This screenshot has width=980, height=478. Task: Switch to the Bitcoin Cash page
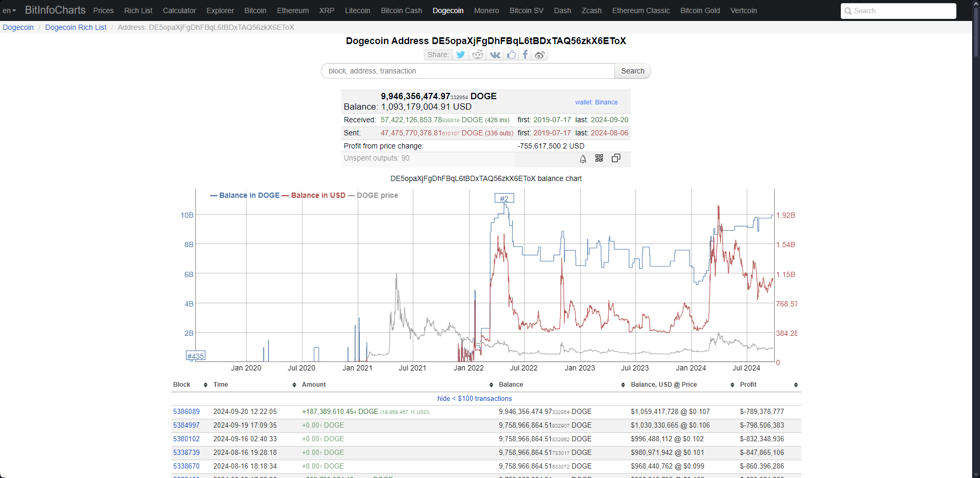point(401,10)
